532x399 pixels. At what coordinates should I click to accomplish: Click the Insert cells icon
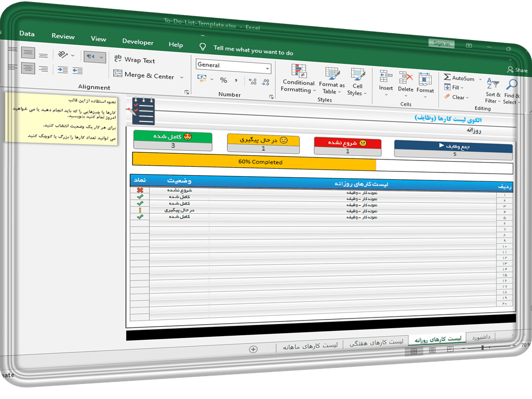(386, 76)
